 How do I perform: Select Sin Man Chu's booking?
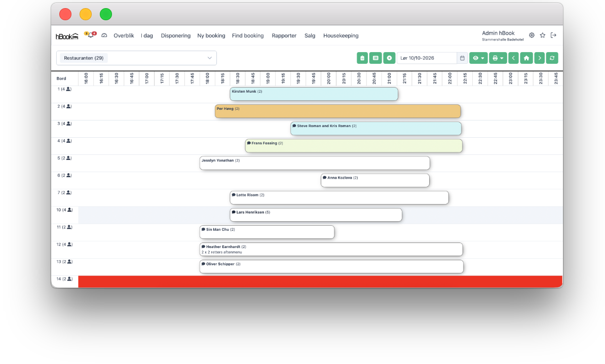(x=267, y=232)
